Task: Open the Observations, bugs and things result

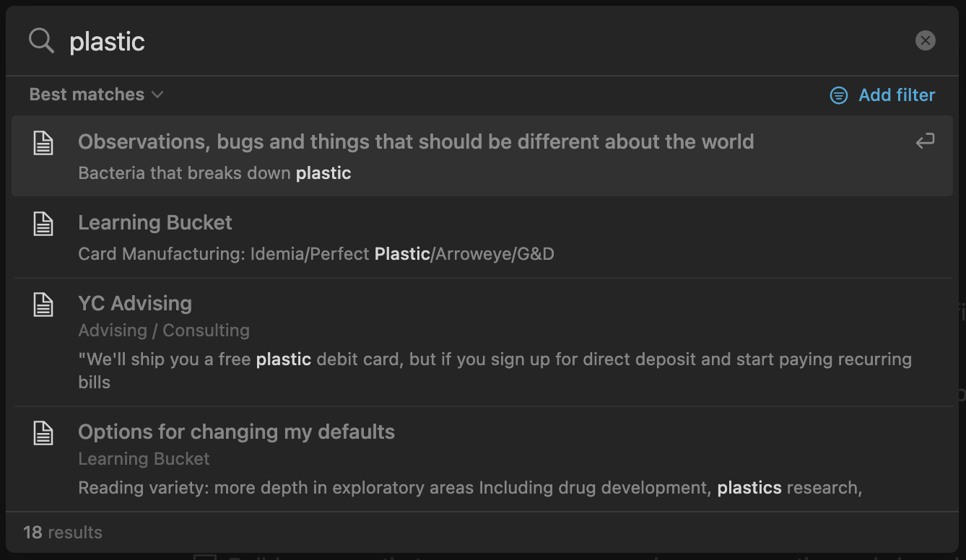Action: (x=482, y=156)
